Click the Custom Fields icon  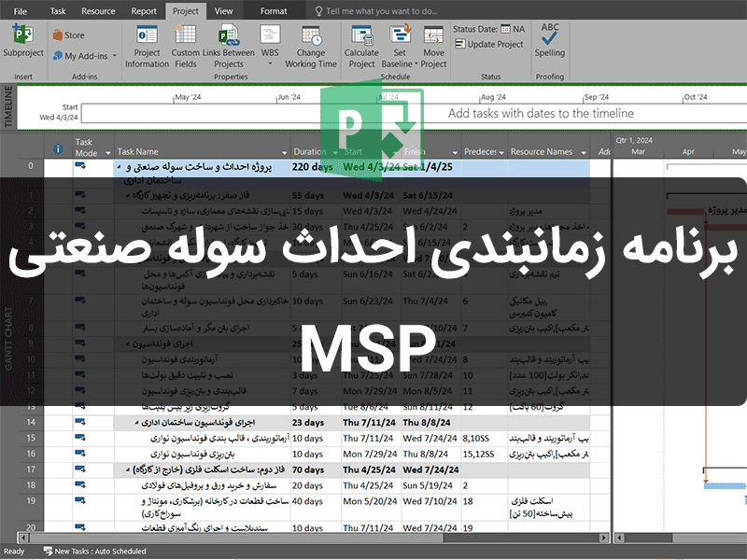[185, 45]
